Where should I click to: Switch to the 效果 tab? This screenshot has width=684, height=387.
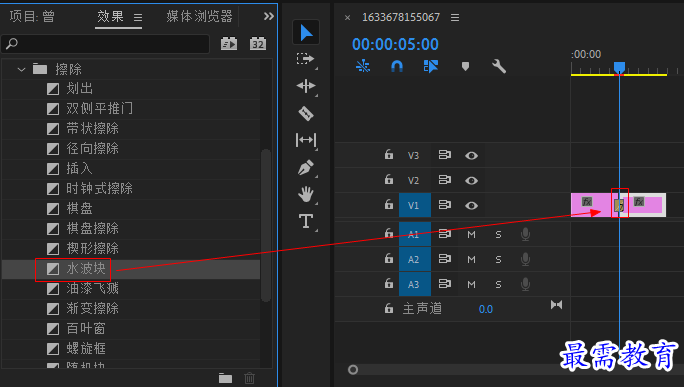tap(110, 17)
